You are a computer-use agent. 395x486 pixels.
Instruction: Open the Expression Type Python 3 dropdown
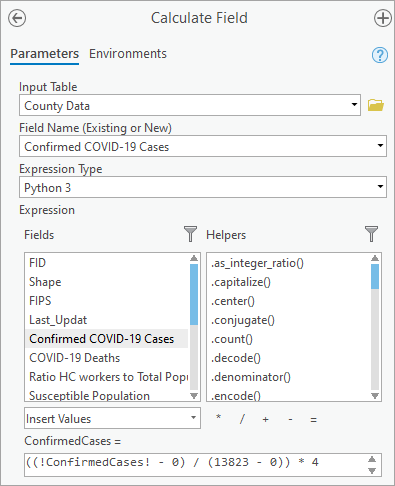[x=203, y=187]
